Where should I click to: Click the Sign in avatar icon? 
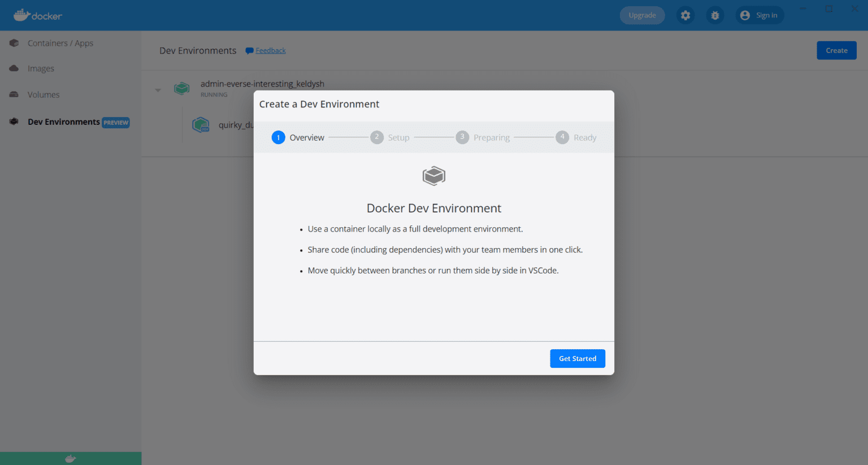(x=745, y=15)
